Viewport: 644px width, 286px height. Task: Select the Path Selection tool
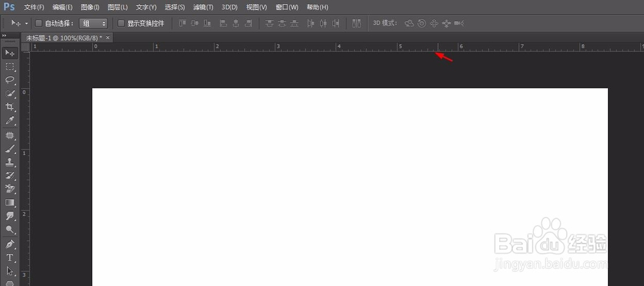[10, 271]
